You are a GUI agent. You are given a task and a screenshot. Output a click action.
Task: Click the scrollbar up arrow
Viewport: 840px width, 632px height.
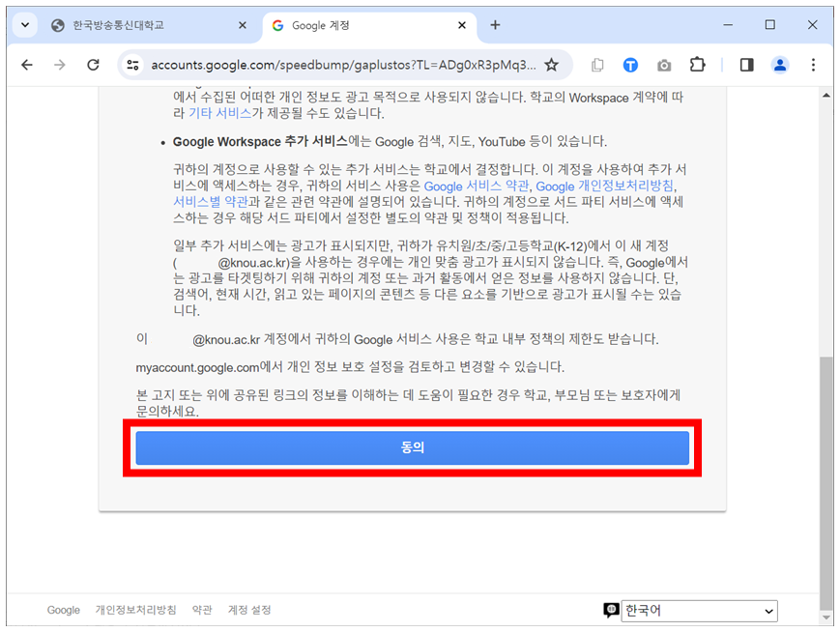click(826, 96)
